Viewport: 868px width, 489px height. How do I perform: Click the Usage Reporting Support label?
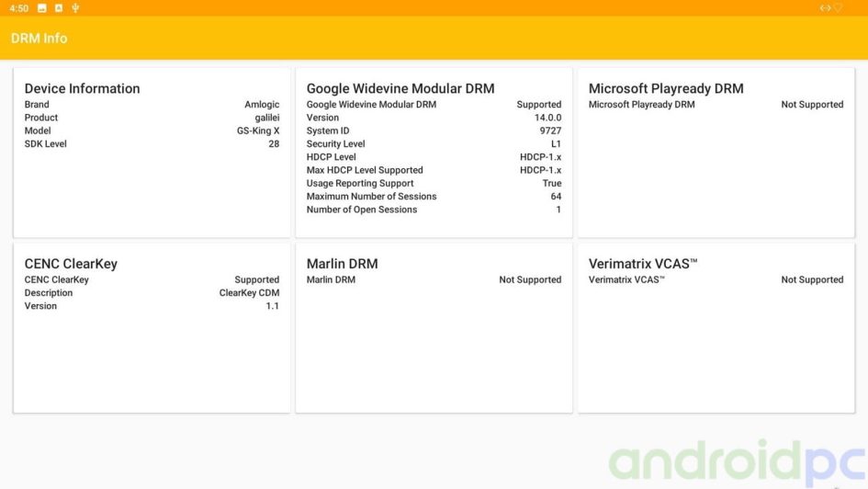(360, 183)
